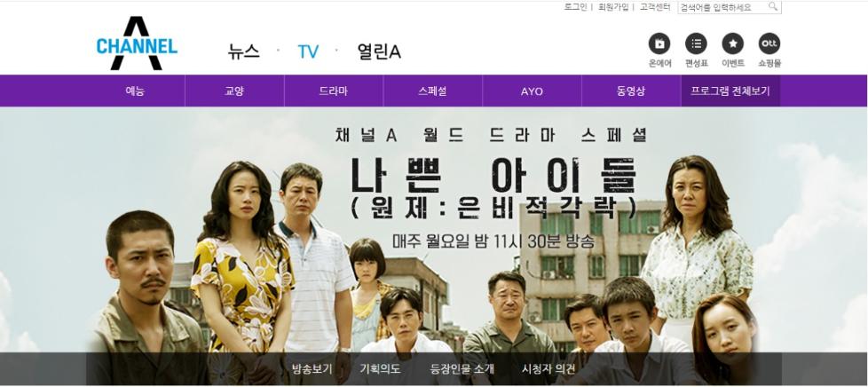Select the 열린A top menu
868x387 pixels.
(379, 51)
